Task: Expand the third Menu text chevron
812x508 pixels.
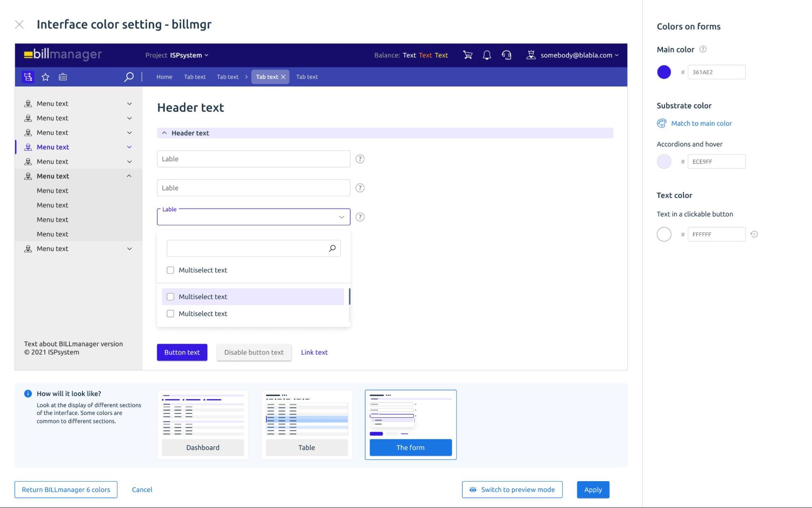Action: click(x=129, y=133)
